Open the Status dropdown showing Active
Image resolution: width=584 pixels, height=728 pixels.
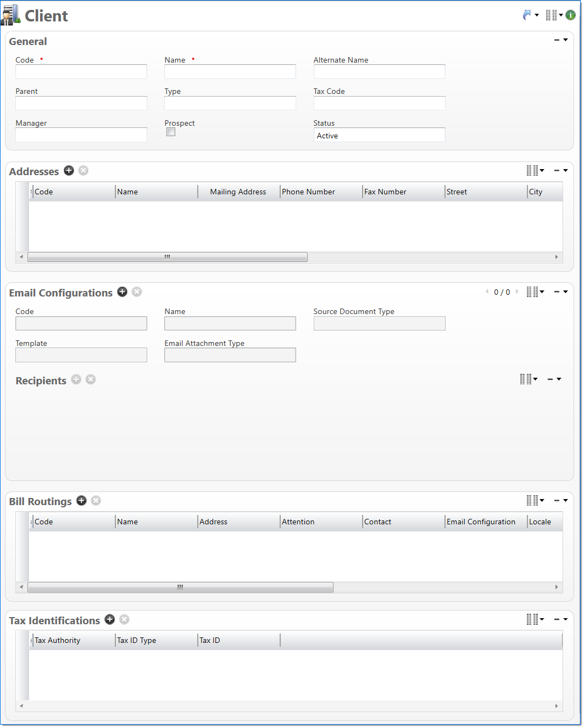[x=379, y=136]
